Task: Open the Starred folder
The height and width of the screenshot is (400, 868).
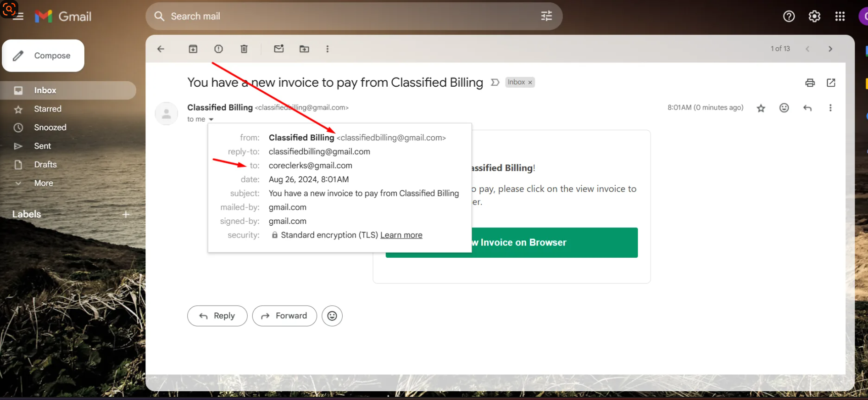Action: tap(47, 109)
